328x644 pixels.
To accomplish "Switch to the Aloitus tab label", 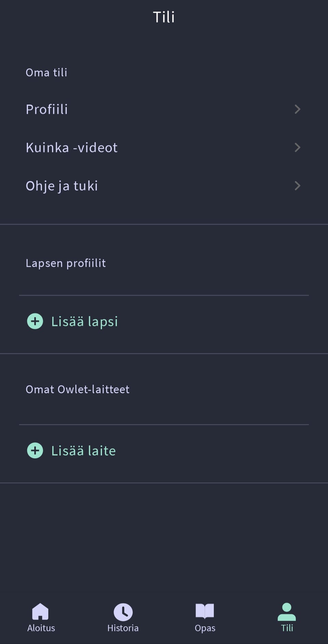I will click(41, 628).
